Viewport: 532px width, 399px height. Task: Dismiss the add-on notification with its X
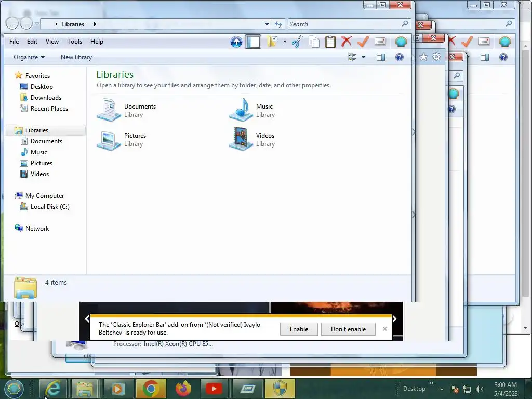385,329
